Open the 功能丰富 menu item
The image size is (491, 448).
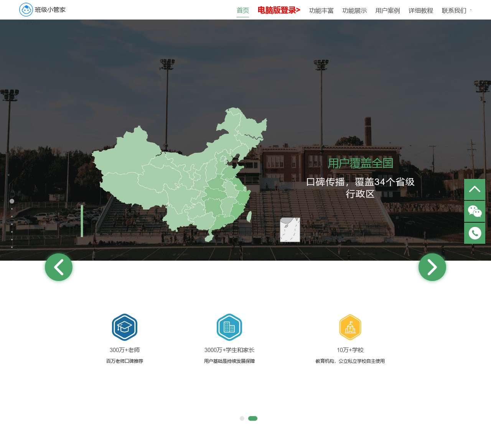pos(321,10)
